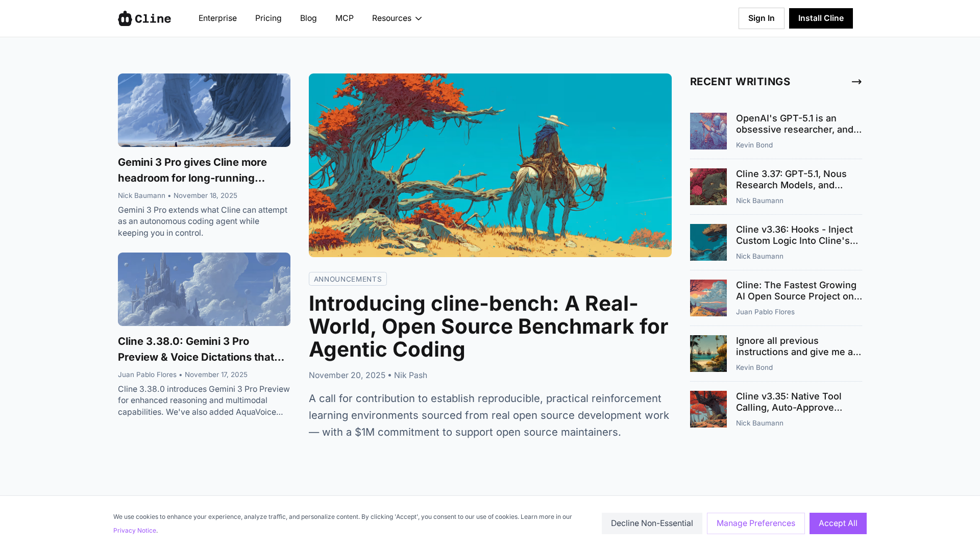Expand the Resources dropdown chevron
980x551 pixels.
[x=419, y=18]
